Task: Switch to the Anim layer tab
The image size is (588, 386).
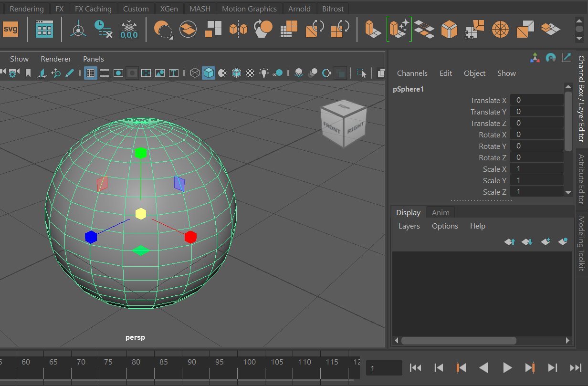Action: [441, 213]
